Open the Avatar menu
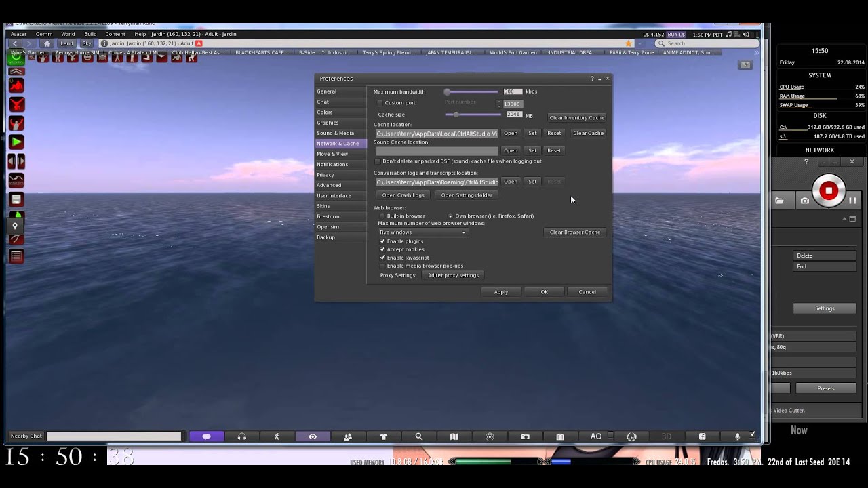The image size is (868, 488). (18, 34)
